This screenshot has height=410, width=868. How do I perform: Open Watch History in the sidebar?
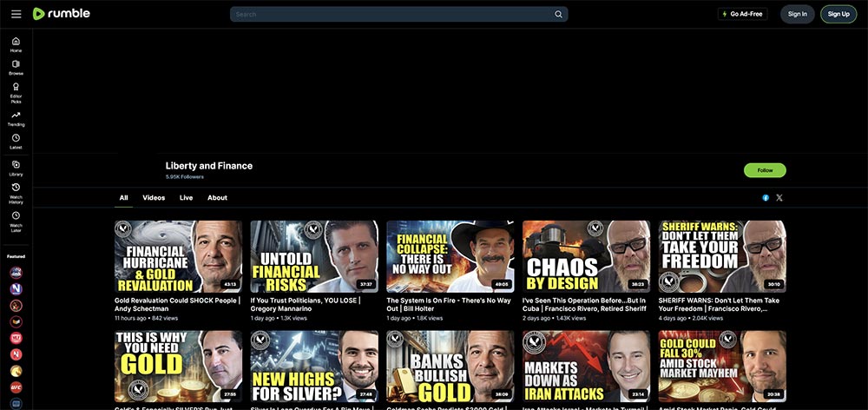click(x=16, y=194)
